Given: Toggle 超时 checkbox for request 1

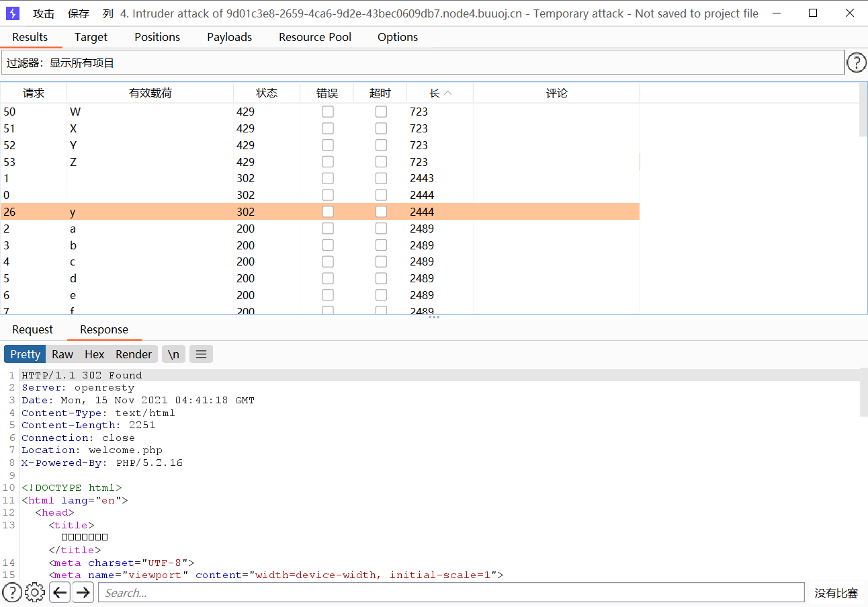Looking at the screenshot, I should (x=381, y=178).
